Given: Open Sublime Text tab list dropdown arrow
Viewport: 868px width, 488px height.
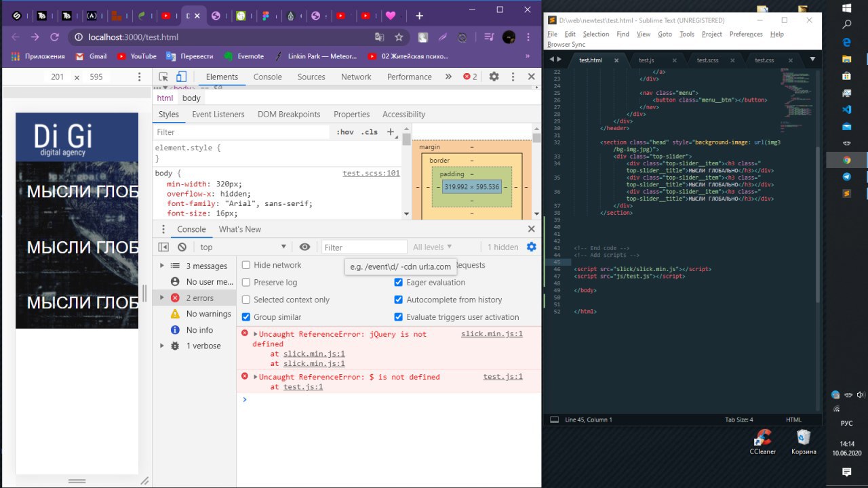Looking at the screenshot, I should click(x=812, y=60).
